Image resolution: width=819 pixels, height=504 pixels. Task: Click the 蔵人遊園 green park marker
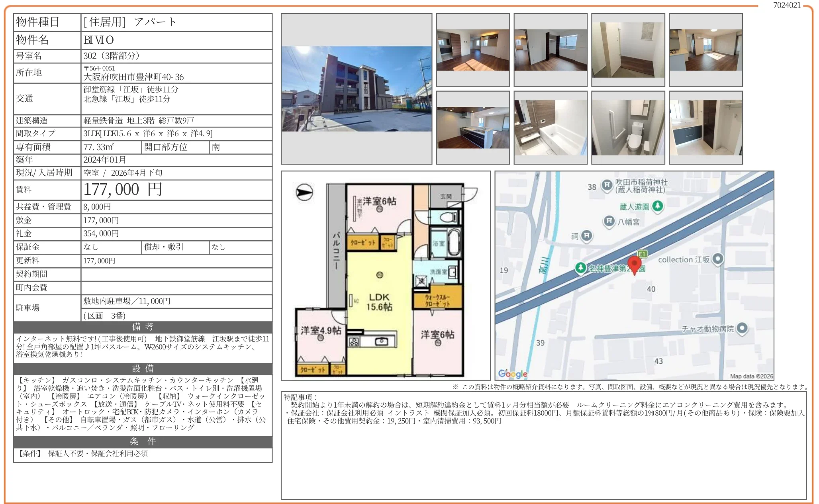658,206
